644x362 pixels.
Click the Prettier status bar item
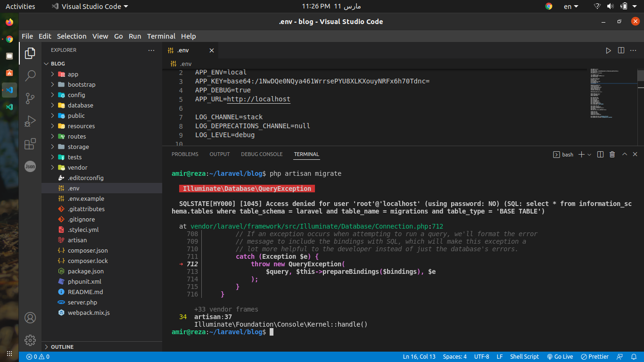(594, 357)
